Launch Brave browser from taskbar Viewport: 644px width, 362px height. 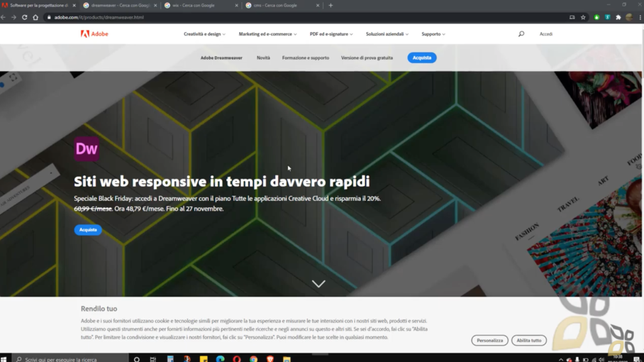click(270, 359)
